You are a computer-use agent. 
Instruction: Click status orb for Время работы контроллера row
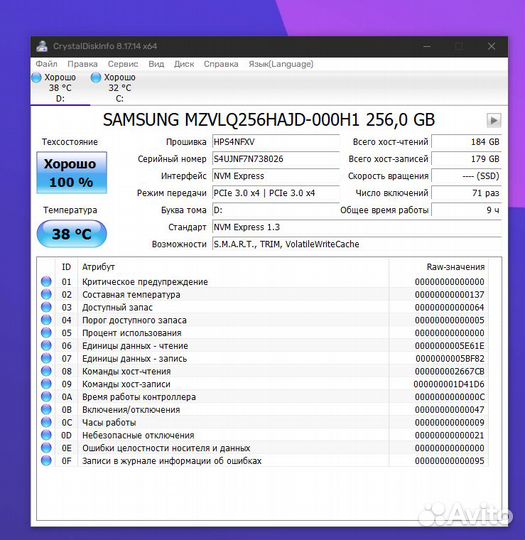[46, 397]
